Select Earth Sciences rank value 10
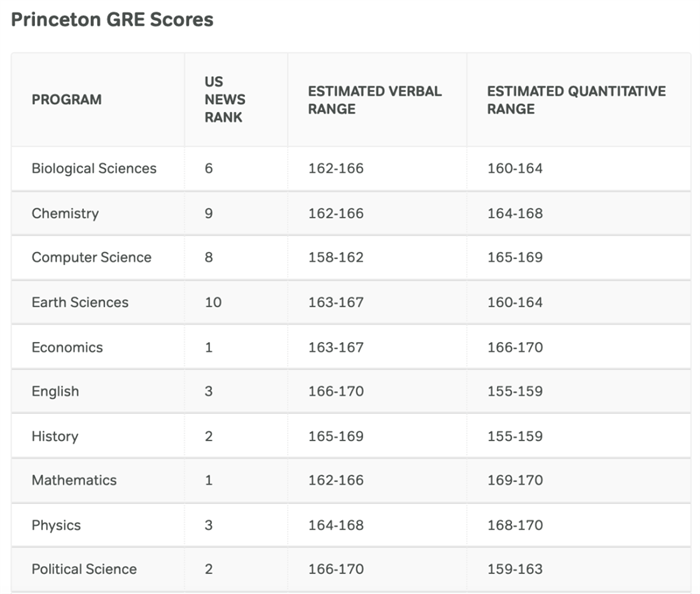700x594 pixels. click(x=213, y=302)
